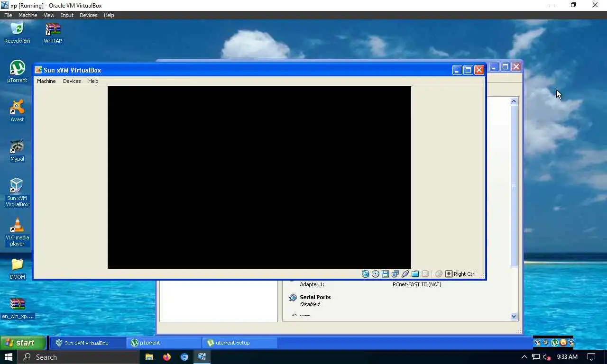Open Recycle Bin on XP desktop
The width and height of the screenshot is (607, 364).
[x=17, y=33]
